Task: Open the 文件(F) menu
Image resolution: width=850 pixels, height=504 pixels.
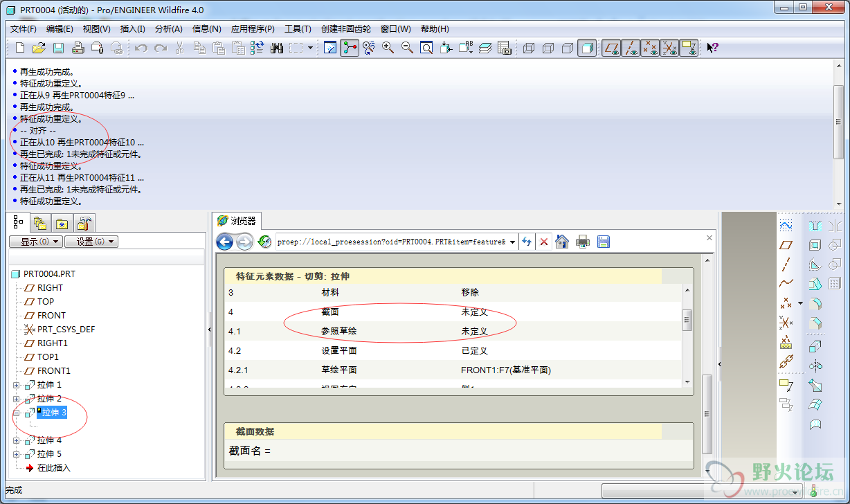Action: coord(24,28)
